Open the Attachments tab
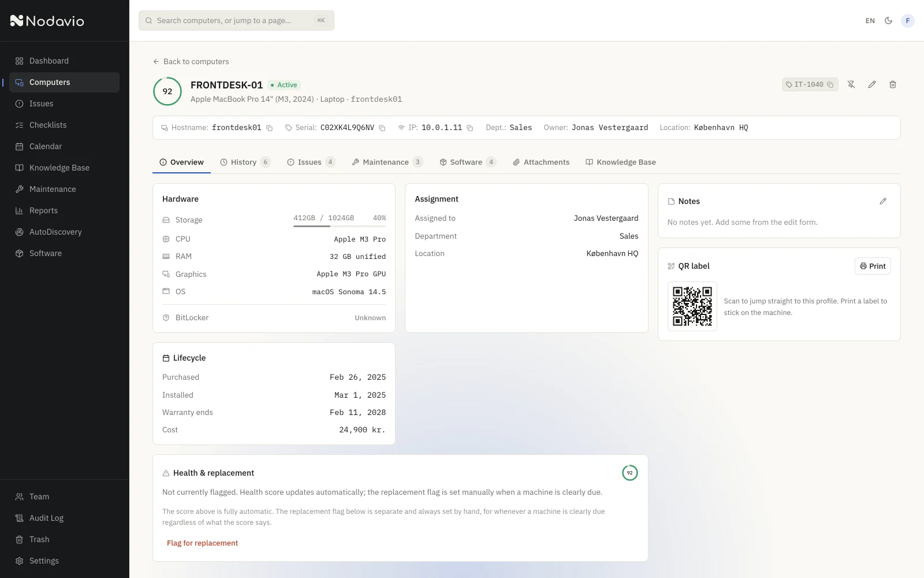 [541, 162]
